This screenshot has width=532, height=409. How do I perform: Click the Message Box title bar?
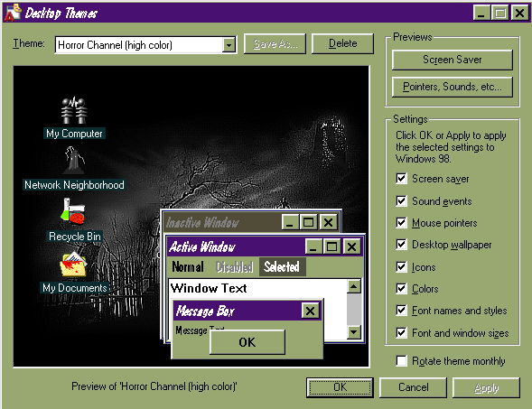click(238, 311)
